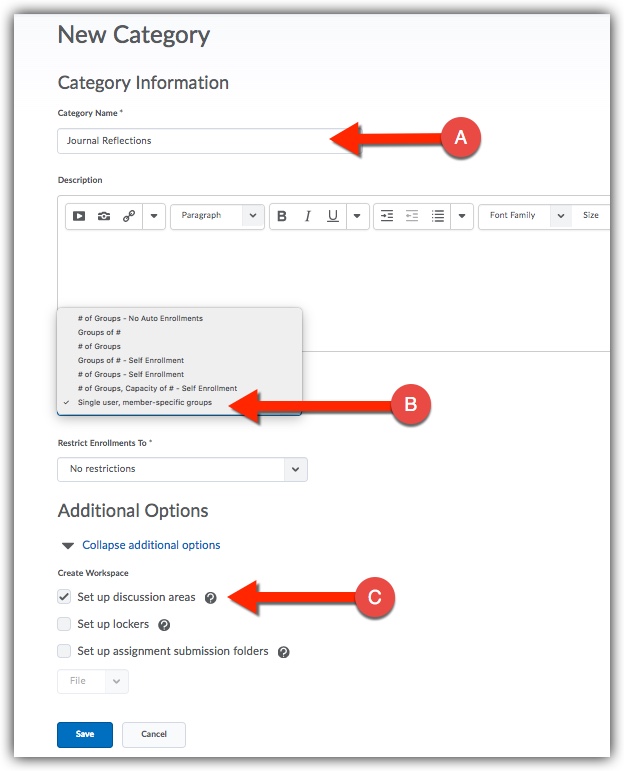Toggle Underline text formatting
The width and height of the screenshot is (624, 771).
click(x=332, y=216)
